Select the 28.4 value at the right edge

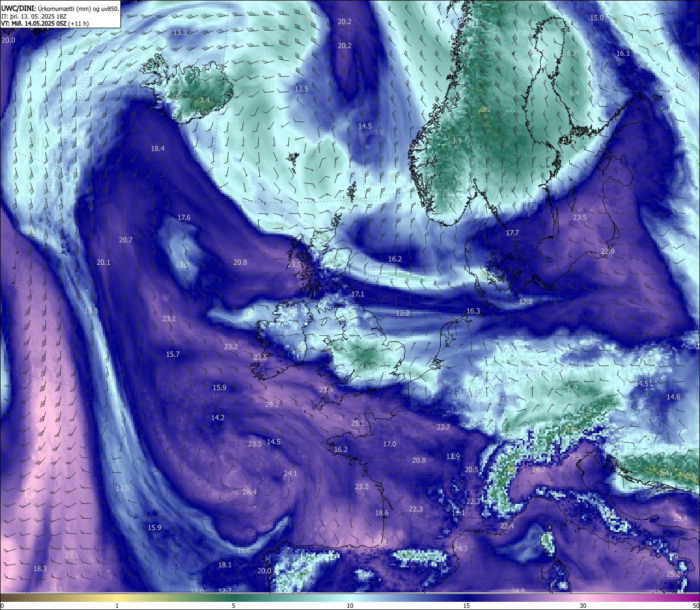[680, 518]
